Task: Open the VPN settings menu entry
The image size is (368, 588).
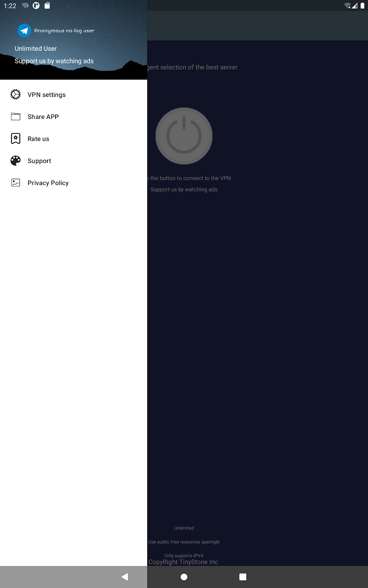Action: click(74, 95)
